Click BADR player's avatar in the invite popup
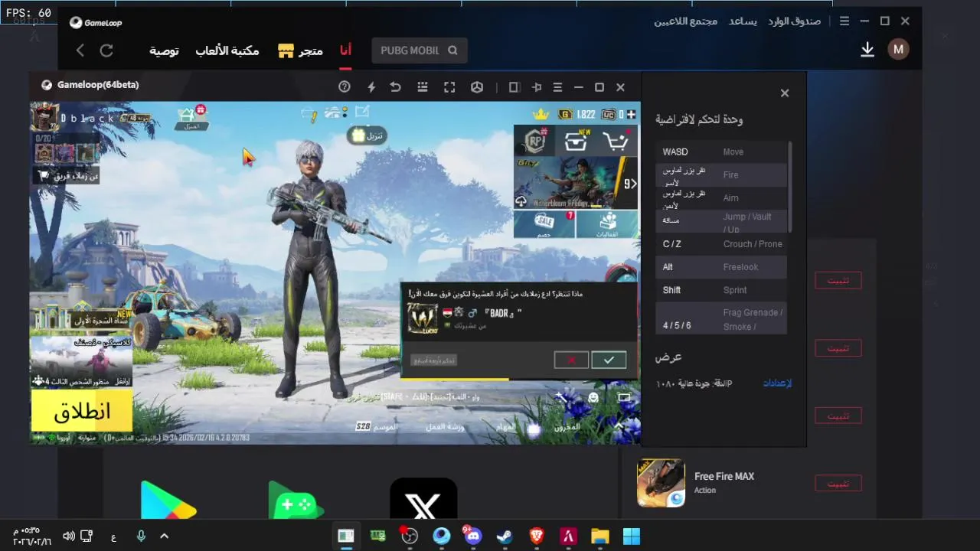Viewport: 980px width, 551px height. tap(423, 318)
